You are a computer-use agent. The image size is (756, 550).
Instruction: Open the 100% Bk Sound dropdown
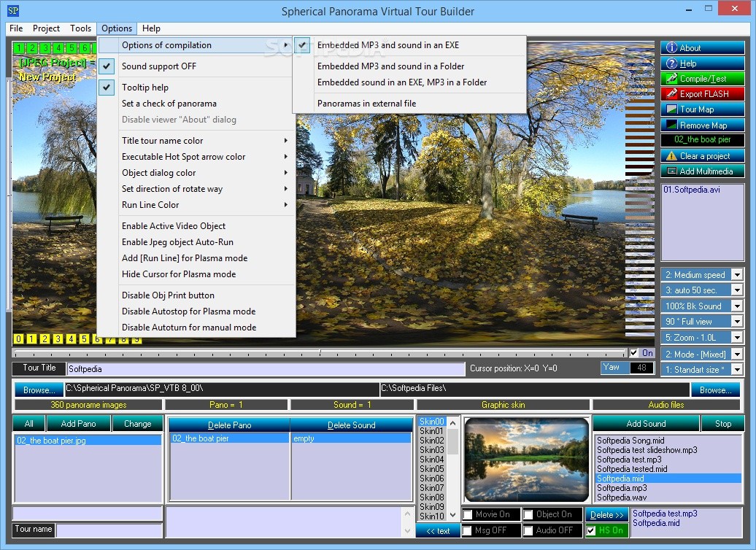[737, 306]
